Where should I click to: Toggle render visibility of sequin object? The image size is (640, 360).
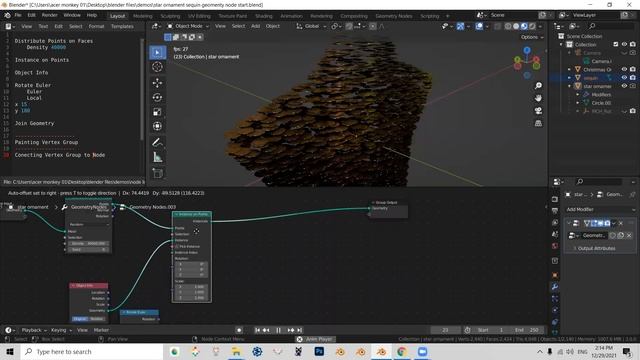[x=633, y=78]
